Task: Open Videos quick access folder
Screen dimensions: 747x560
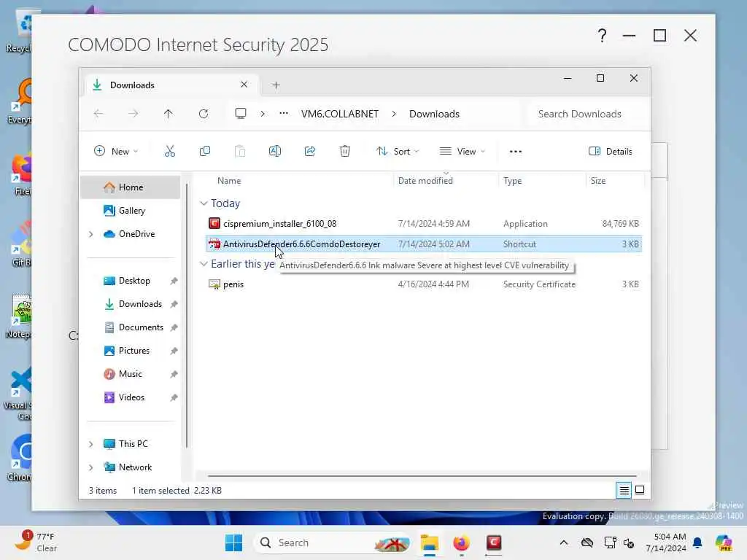Action: pos(130,397)
